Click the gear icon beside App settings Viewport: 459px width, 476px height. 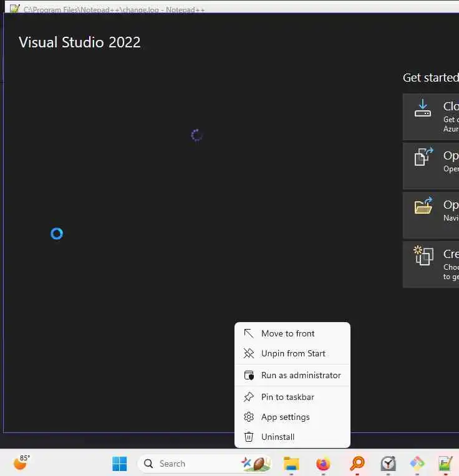pos(249,417)
